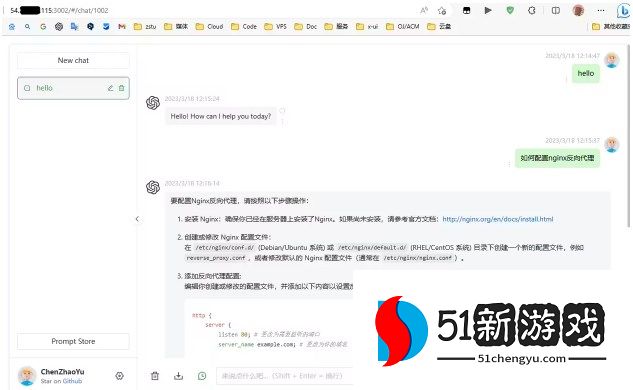
Task: Click the play-shaped extension icon
Action: pyautogui.click(x=488, y=10)
